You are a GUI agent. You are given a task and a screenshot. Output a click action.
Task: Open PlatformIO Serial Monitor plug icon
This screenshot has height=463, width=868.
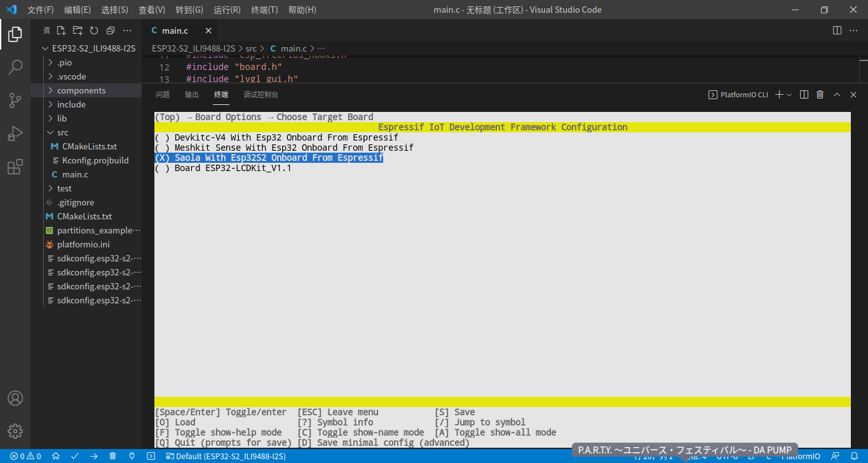coord(132,456)
